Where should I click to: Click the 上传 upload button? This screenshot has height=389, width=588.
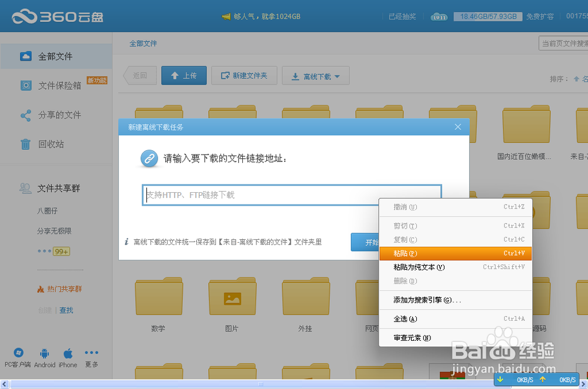(183, 75)
